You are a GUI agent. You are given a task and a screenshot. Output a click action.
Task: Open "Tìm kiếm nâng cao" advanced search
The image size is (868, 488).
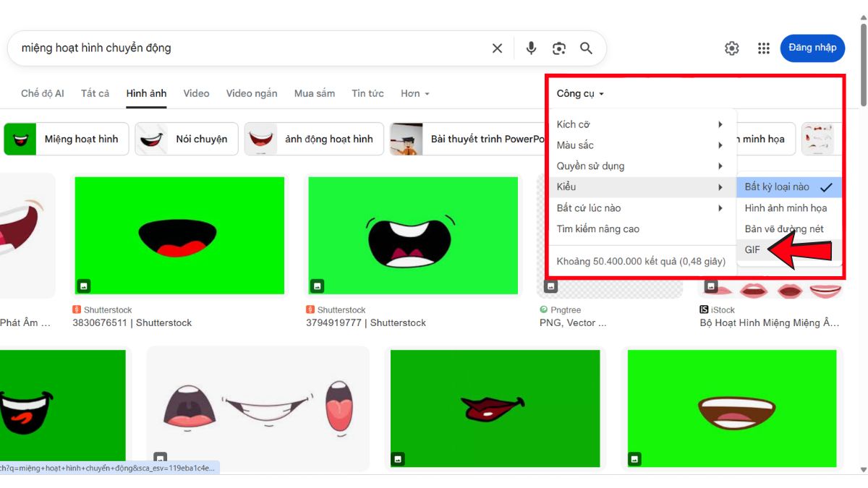[597, 229]
